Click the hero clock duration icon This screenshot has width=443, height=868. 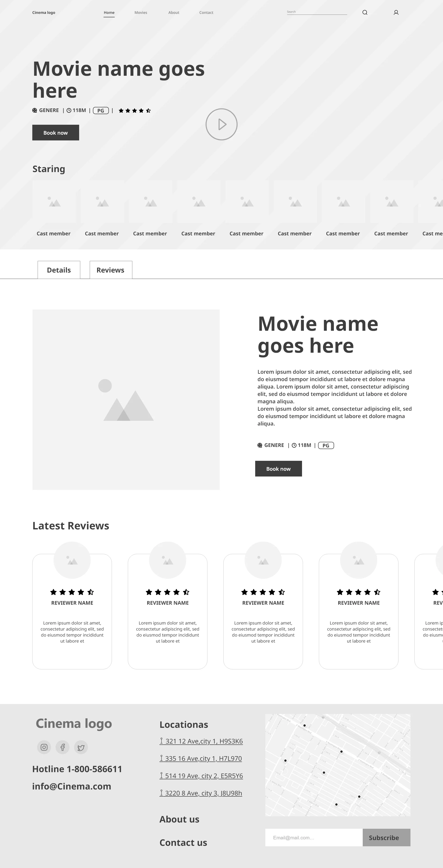[69, 110]
